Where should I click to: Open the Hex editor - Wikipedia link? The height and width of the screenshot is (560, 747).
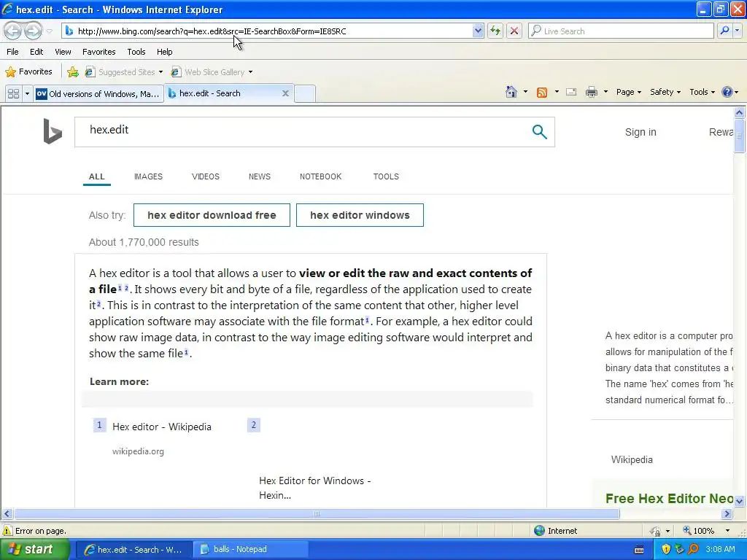pyautogui.click(x=161, y=427)
